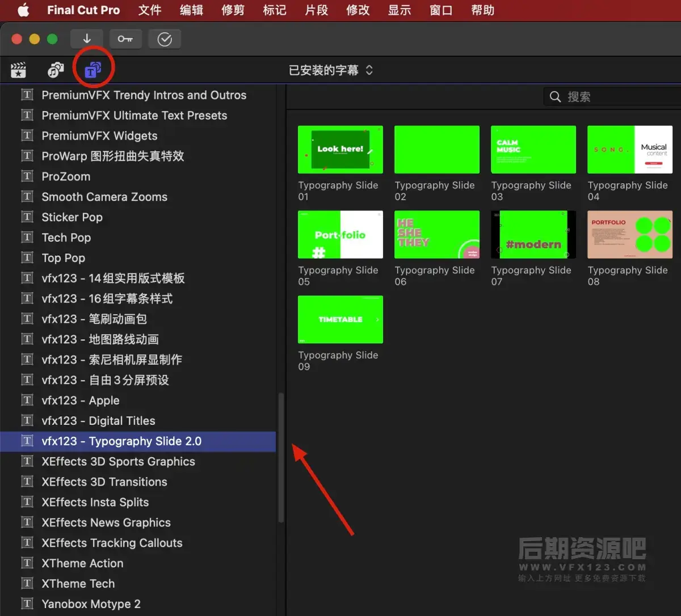The width and height of the screenshot is (681, 616).
Task: Select the Typography Slide 04 thumbnail
Action: pos(630,150)
